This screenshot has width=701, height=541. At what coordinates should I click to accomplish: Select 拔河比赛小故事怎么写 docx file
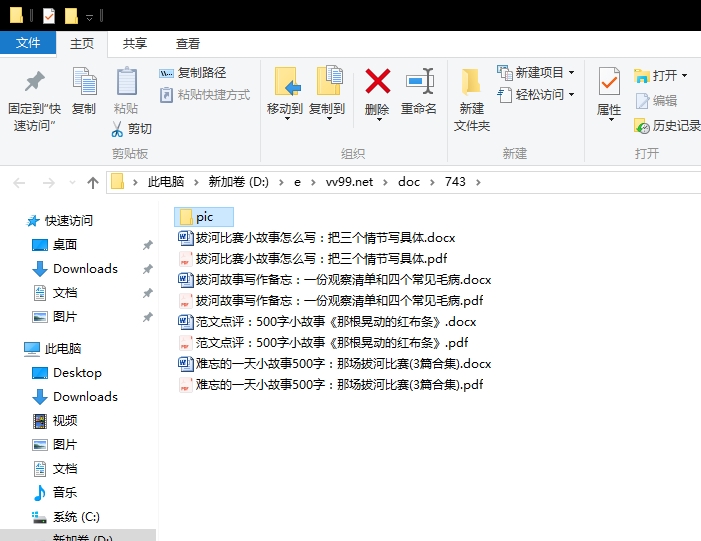tap(317, 238)
